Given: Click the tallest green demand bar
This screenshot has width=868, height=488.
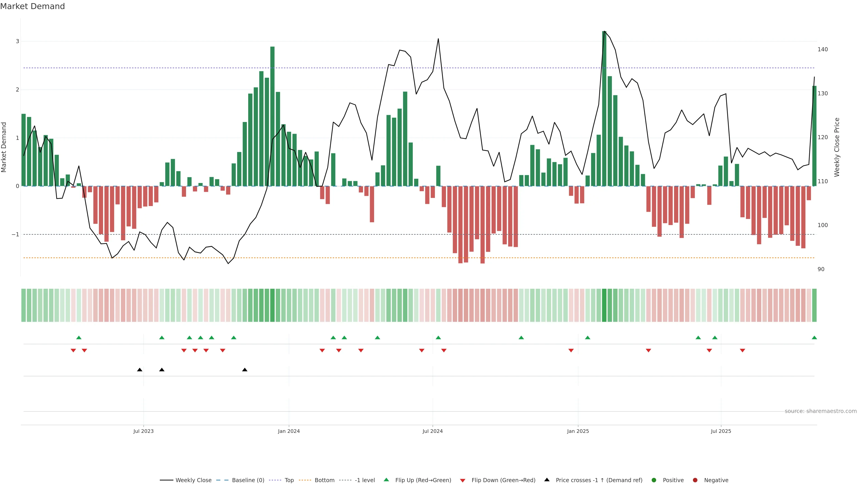Looking at the screenshot, I should coord(604,108).
